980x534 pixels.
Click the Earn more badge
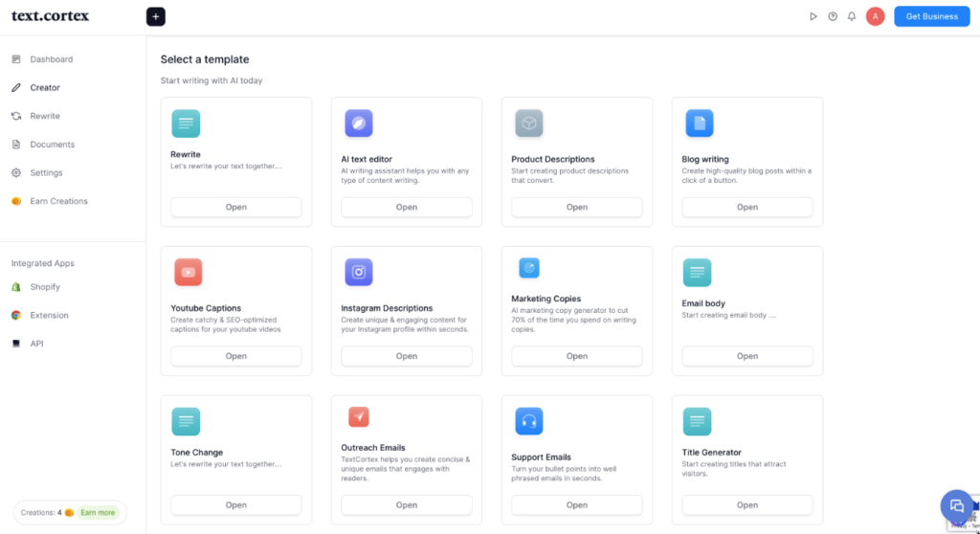(99, 513)
